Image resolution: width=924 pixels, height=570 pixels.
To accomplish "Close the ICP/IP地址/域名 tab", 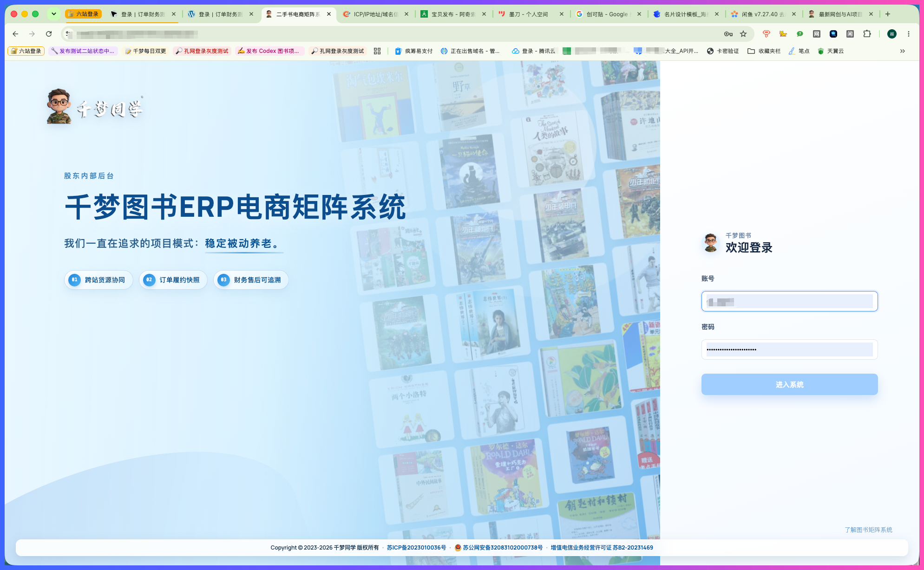I will [x=406, y=14].
